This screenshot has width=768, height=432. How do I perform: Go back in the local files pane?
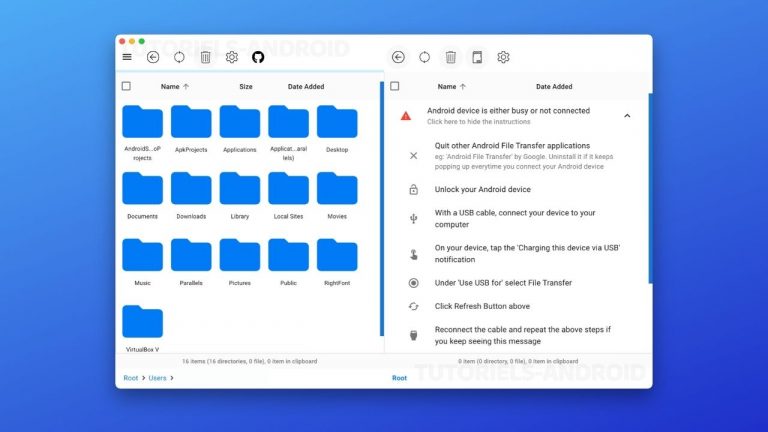click(x=153, y=57)
